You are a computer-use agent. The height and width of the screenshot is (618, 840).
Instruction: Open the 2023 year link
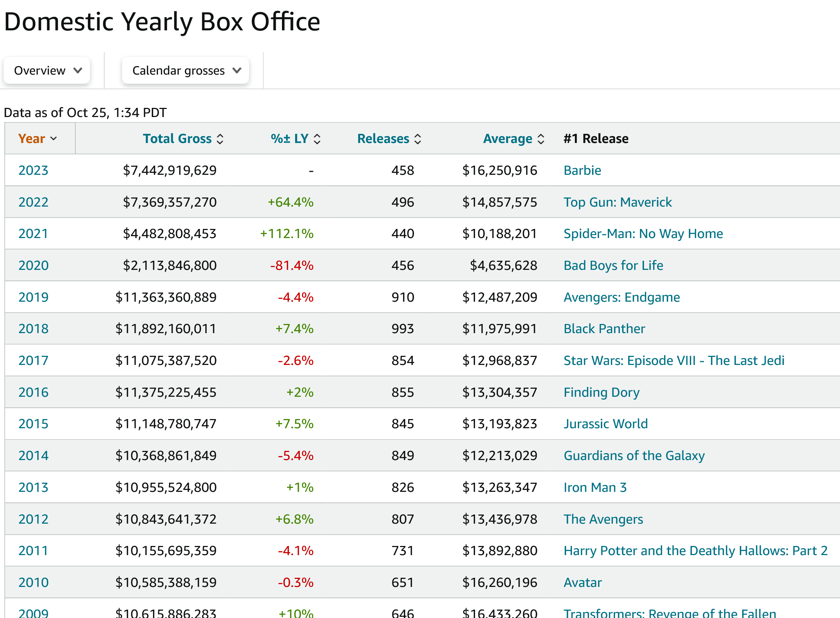pos(33,170)
